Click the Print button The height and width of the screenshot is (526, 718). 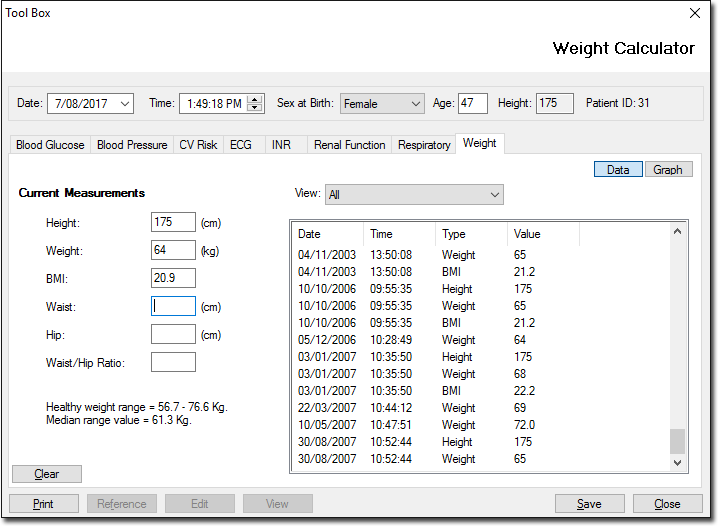coord(44,504)
